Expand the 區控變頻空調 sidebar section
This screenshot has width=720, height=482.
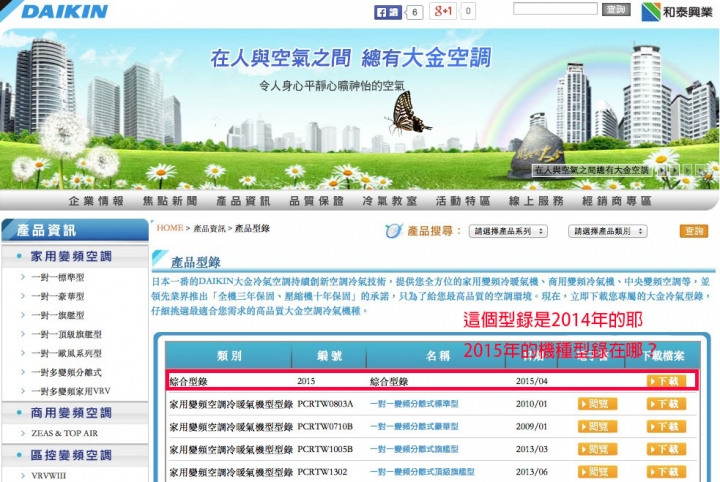tap(71, 455)
